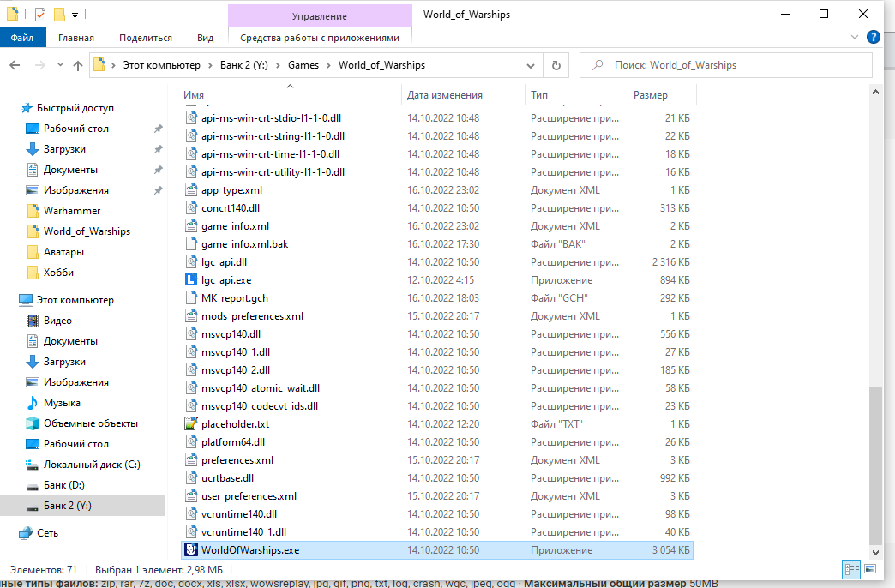Open address bar history dropdown

531,66
